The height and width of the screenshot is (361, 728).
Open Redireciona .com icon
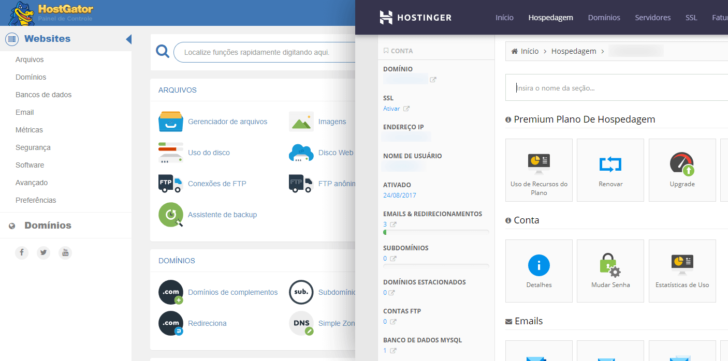coord(170,323)
